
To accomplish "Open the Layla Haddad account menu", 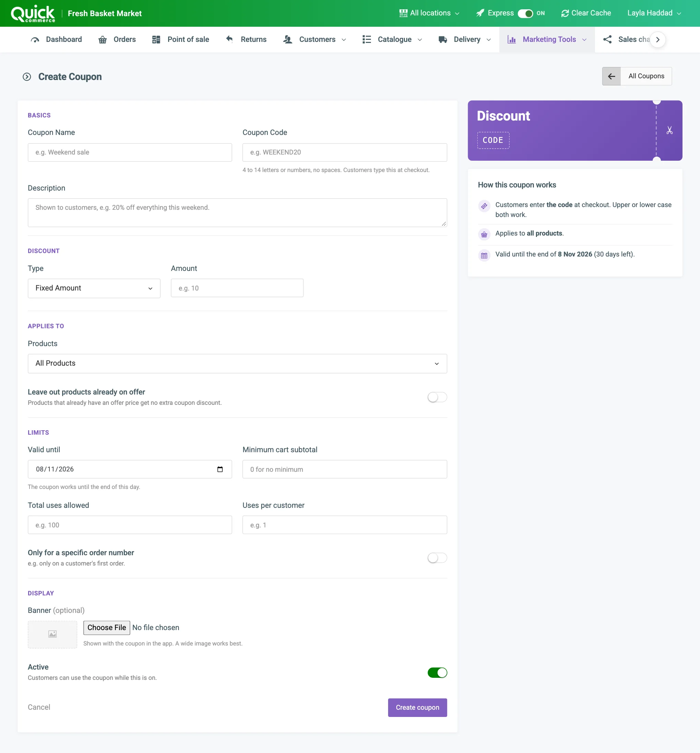I will (x=654, y=13).
